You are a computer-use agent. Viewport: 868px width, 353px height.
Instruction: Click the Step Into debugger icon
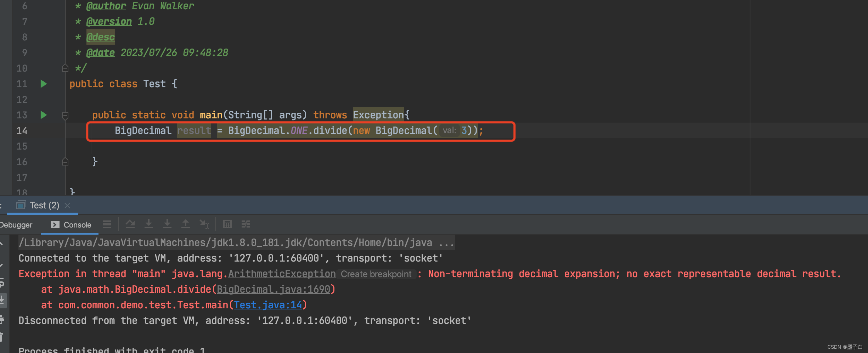pyautogui.click(x=149, y=224)
